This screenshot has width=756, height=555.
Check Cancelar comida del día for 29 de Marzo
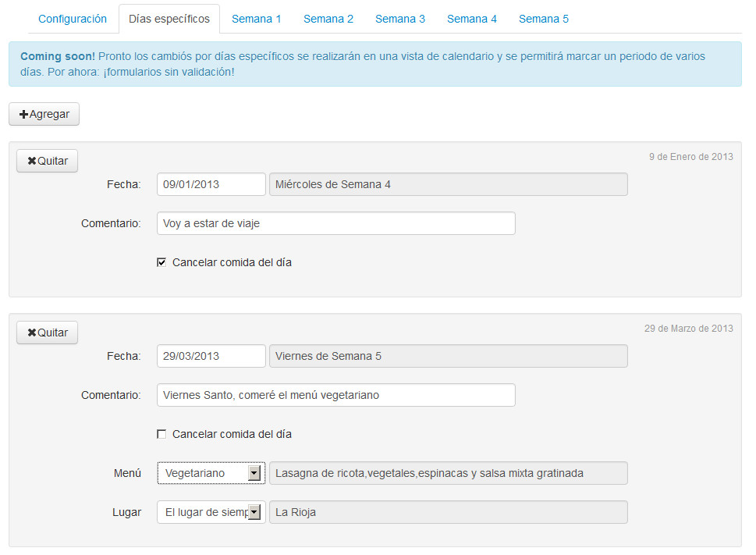[x=161, y=434]
